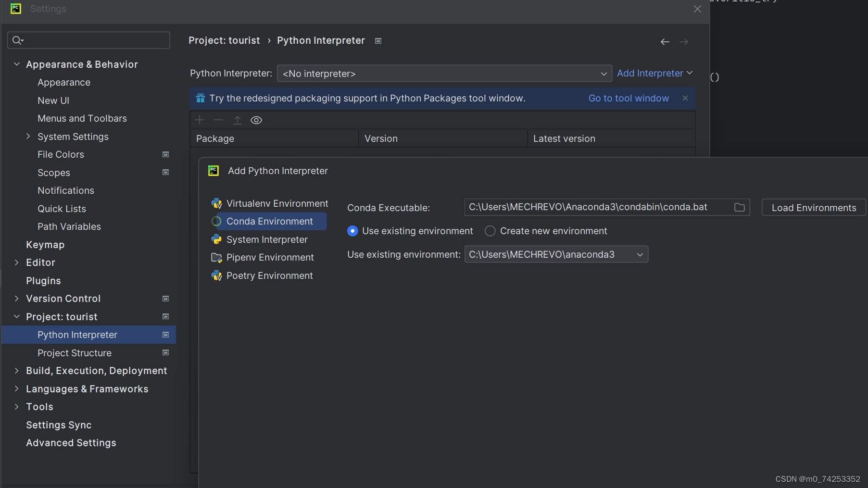Collapse Project: tourist section

point(17,316)
